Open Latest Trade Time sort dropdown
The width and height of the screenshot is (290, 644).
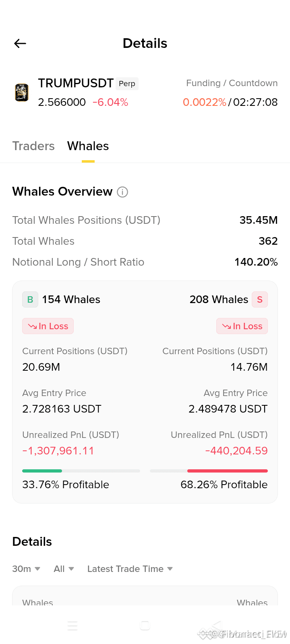coord(130,569)
